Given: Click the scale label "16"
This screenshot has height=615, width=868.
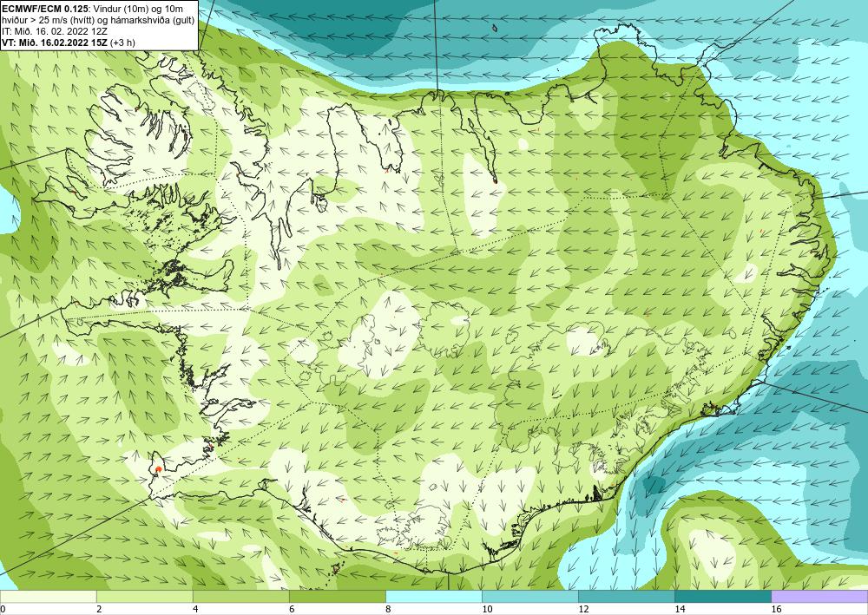Looking at the screenshot, I should pyautogui.click(x=776, y=609).
